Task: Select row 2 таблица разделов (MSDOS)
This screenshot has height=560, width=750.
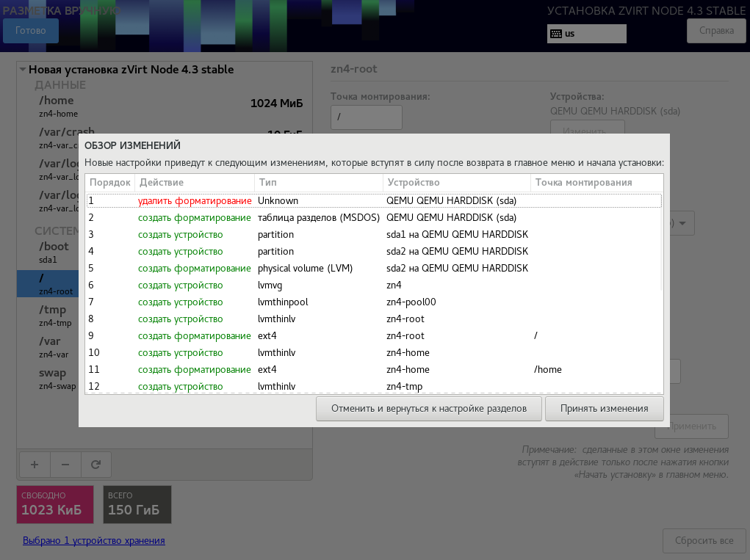Action: point(374,217)
